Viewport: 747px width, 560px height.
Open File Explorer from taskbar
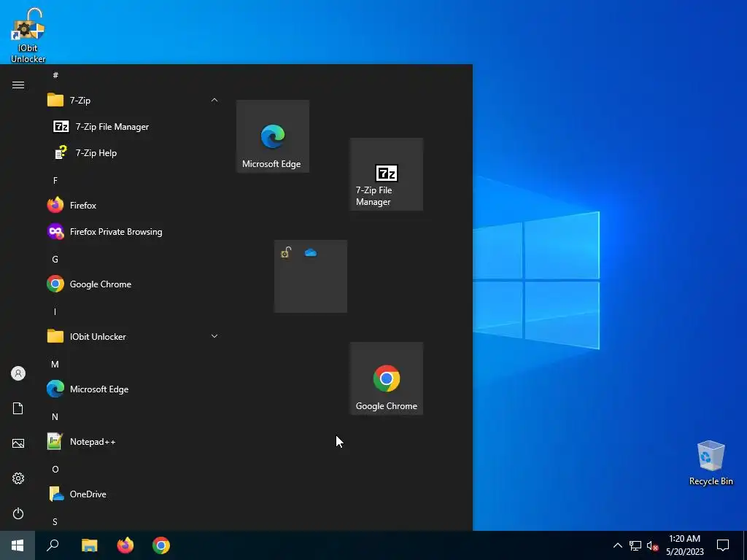89,545
